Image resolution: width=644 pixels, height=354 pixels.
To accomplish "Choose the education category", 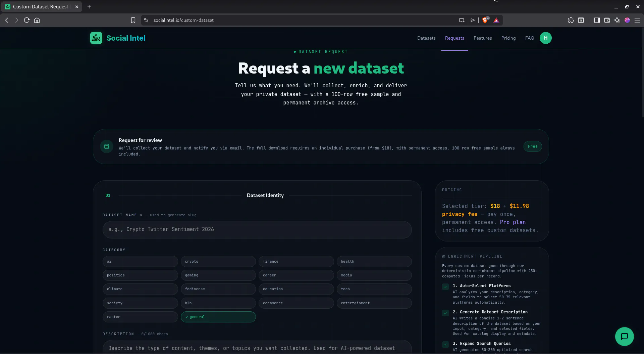I will point(296,289).
